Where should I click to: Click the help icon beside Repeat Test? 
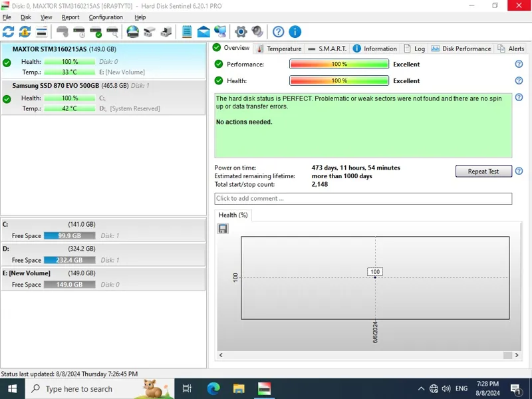pyautogui.click(x=519, y=171)
